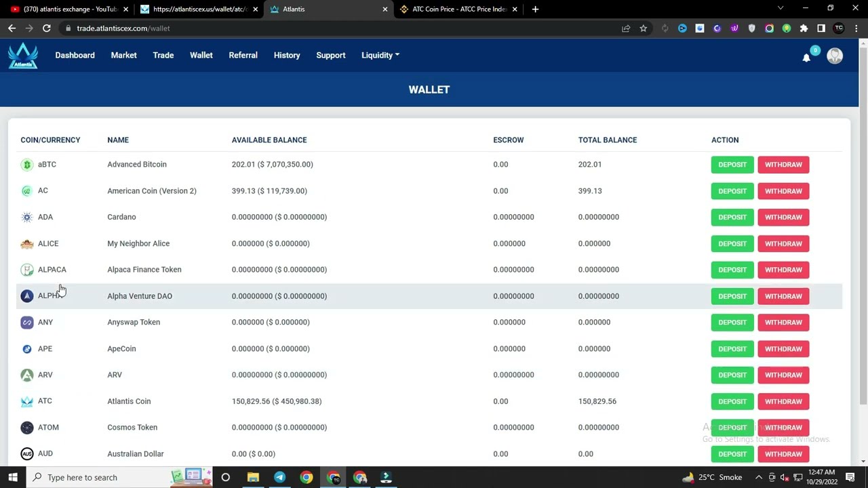Click the ATC Atlantis Coin icon
The image size is (868, 488).
coord(27,401)
